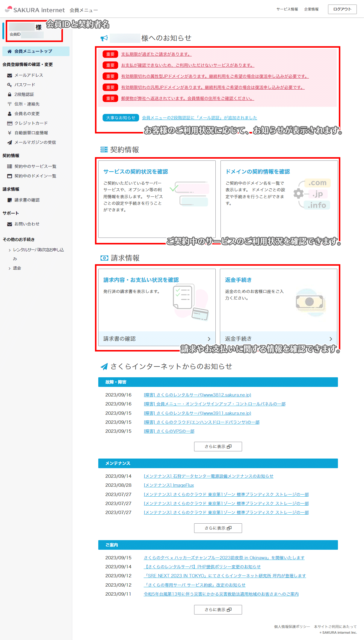Open the サービス情報 header menu
The height and width of the screenshot is (640, 364).
click(287, 9)
